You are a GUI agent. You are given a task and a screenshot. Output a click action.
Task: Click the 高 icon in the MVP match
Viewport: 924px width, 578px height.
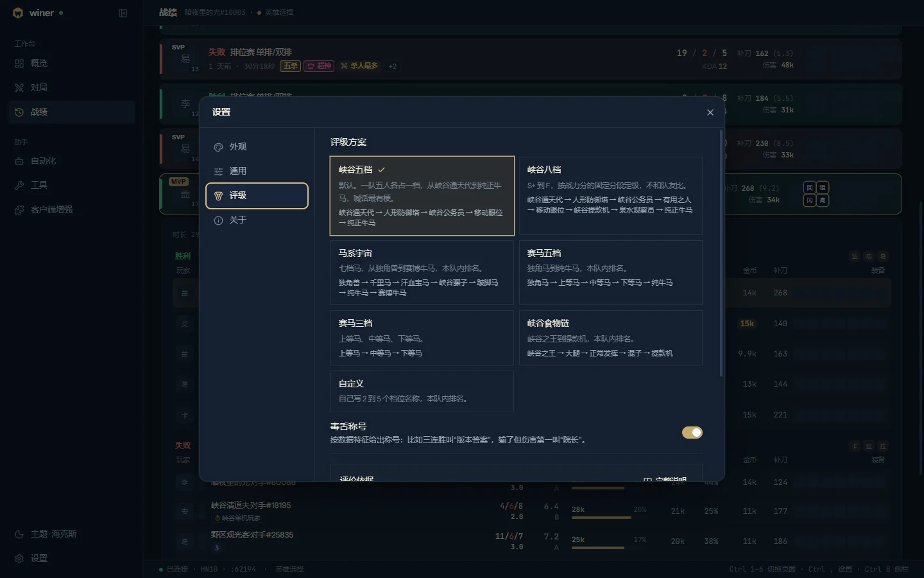point(823,200)
